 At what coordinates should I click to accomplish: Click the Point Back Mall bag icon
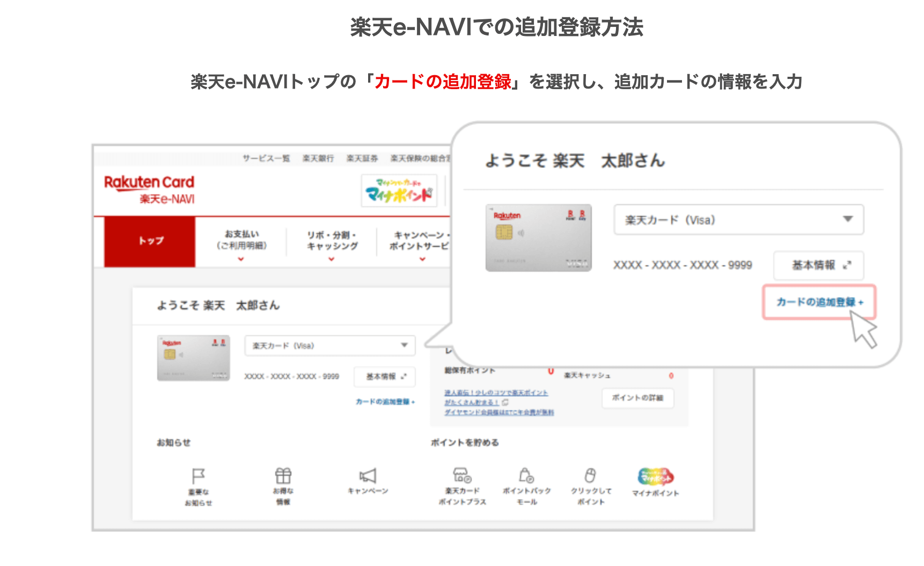pyautogui.click(x=526, y=476)
